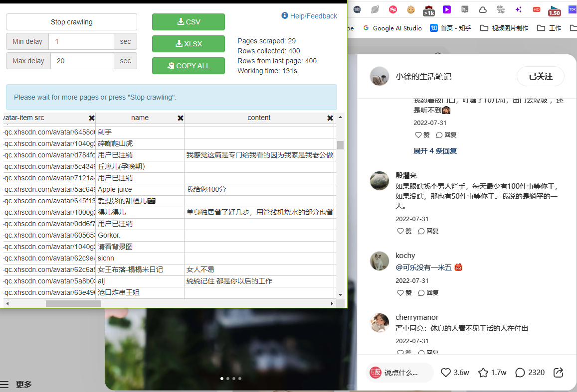Open comments via the 2320 bubble icon
Image resolution: width=577 pixels, height=392 pixels.
pos(520,373)
